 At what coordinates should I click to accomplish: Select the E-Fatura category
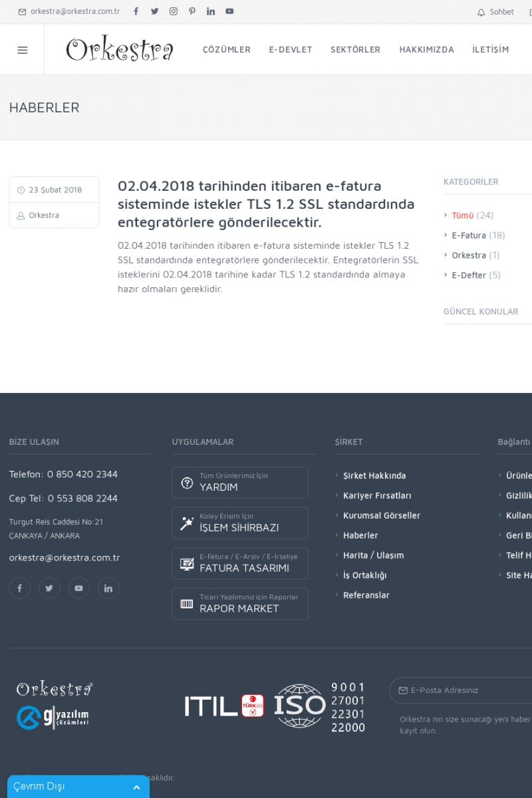[x=469, y=235]
